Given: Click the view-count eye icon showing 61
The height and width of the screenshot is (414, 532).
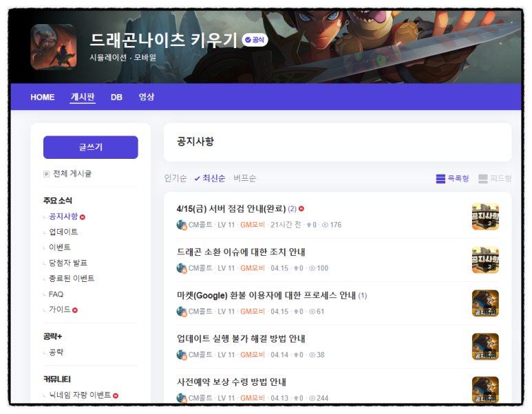Looking at the screenshot, I should click(312, 312).
